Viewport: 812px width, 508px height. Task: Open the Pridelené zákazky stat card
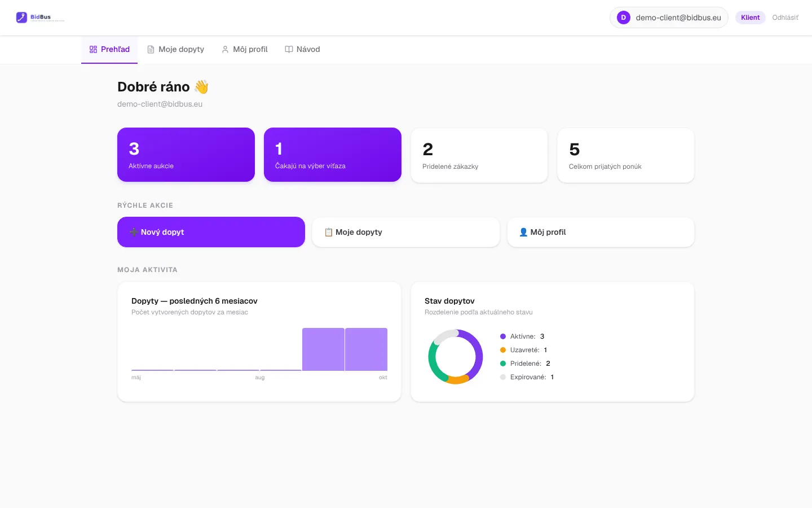[x=479, y=155]
